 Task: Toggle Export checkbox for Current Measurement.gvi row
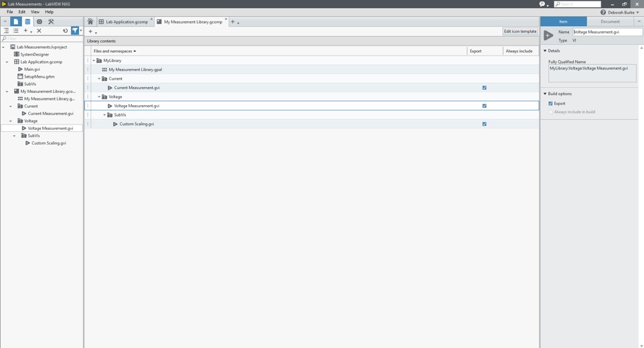484,88
